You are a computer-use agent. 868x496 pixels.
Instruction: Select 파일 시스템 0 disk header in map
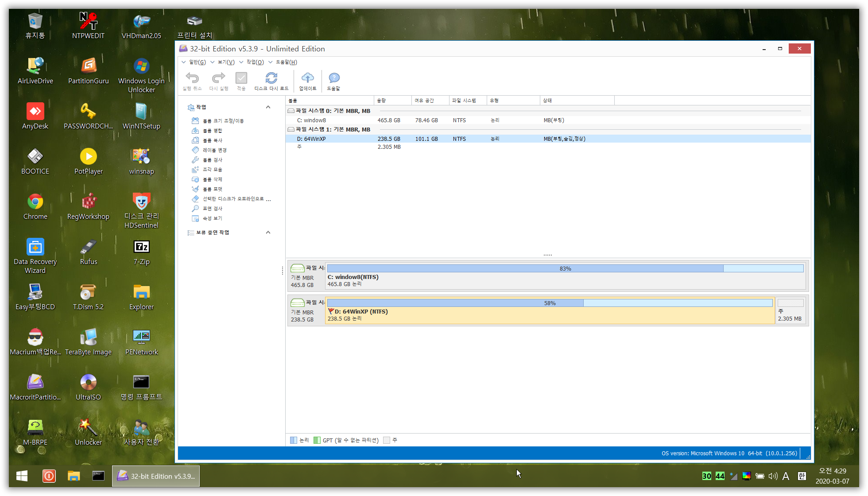[306, 276]
